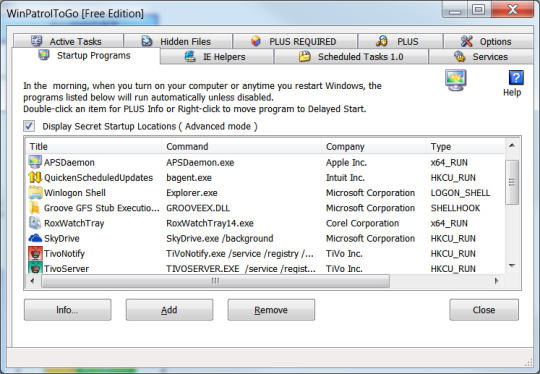Click the TivoServer TV icon

(x=35, y=268)
